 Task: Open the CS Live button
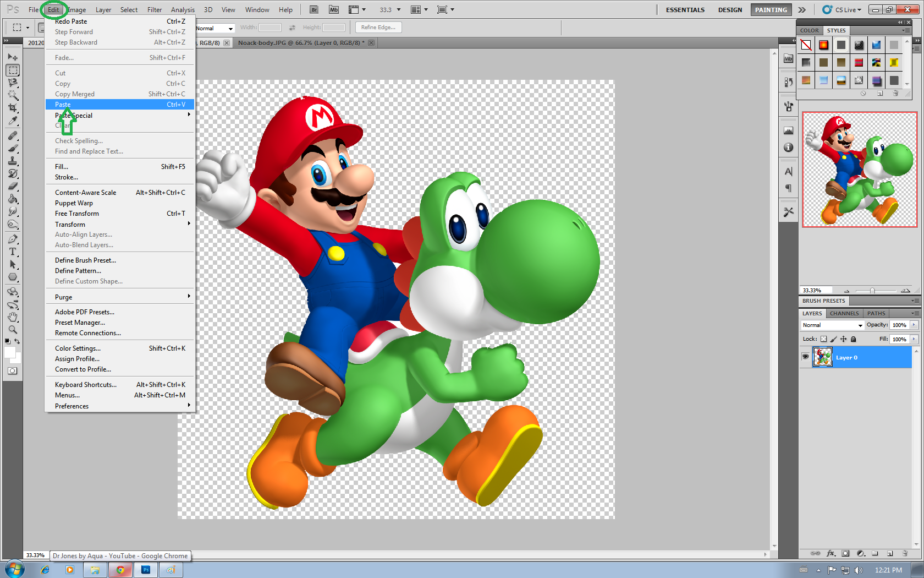click(842, 9)
